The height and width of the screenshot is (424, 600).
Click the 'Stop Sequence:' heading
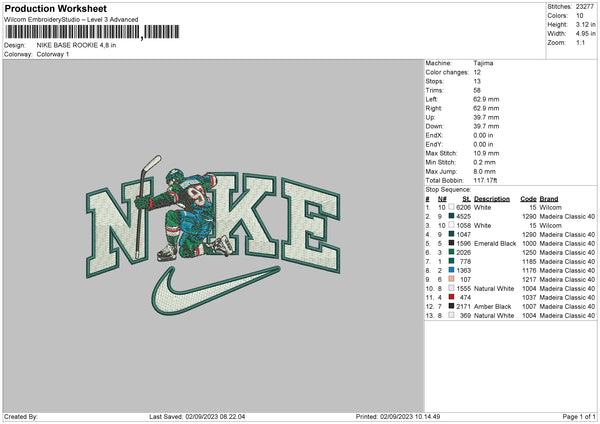pyautogui.click(x=448, y=189)
